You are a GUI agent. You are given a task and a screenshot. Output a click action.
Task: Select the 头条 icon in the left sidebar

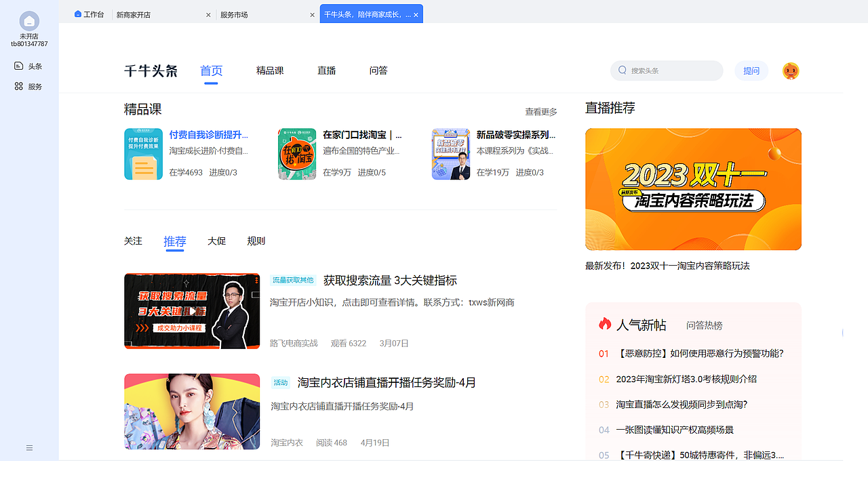click(x=18, y=66)
